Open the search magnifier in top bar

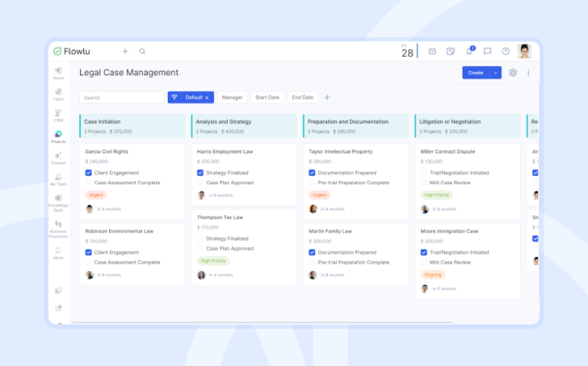click(x=142, y=51)
